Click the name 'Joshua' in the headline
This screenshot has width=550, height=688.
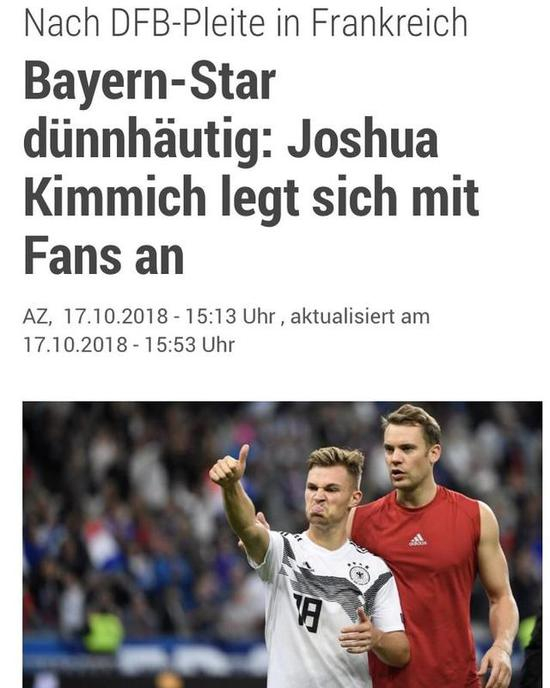point(363,139)
